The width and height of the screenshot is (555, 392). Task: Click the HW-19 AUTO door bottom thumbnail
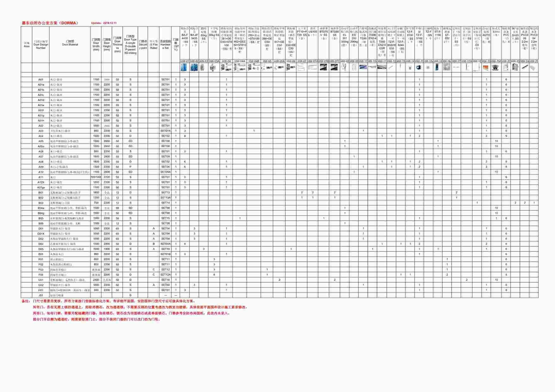[x=486, y=67]
